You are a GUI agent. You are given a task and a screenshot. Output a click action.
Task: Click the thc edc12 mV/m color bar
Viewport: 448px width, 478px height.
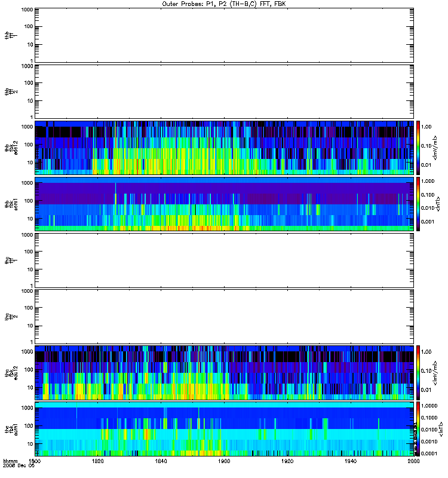(x=418, y=373)
